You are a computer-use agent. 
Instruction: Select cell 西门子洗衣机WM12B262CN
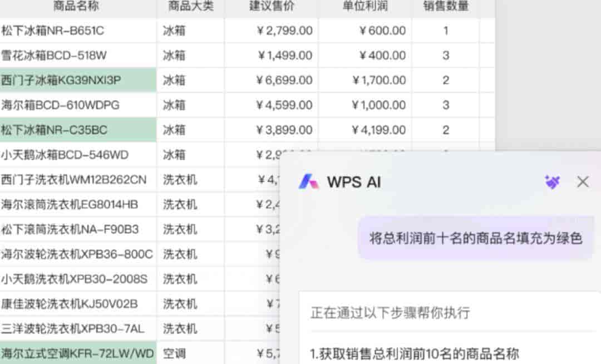coord(78,180)
